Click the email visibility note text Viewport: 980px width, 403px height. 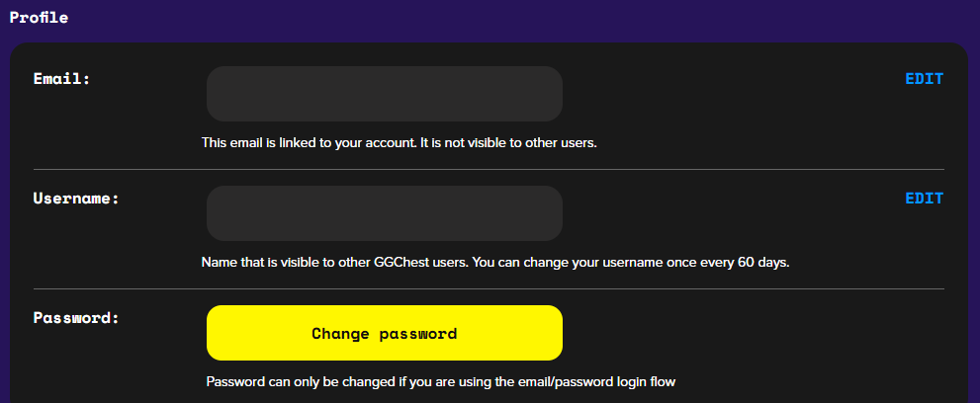(x=400, y=143)
